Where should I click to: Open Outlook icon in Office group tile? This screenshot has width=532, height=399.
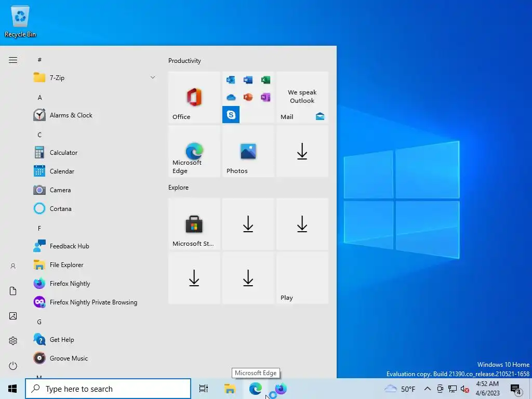point(231,80)
